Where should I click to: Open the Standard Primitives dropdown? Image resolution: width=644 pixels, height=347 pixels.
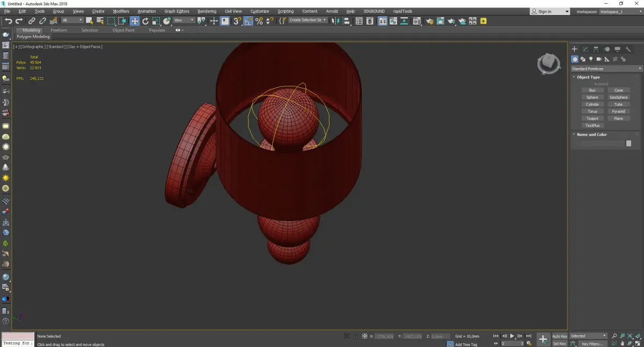coord(606,69)
